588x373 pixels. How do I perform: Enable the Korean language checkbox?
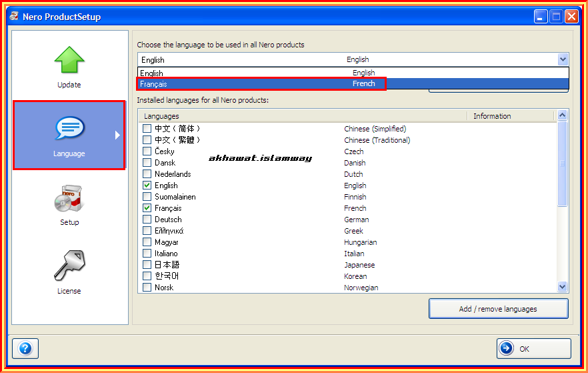pyautogui.click(x=147, y=276)
